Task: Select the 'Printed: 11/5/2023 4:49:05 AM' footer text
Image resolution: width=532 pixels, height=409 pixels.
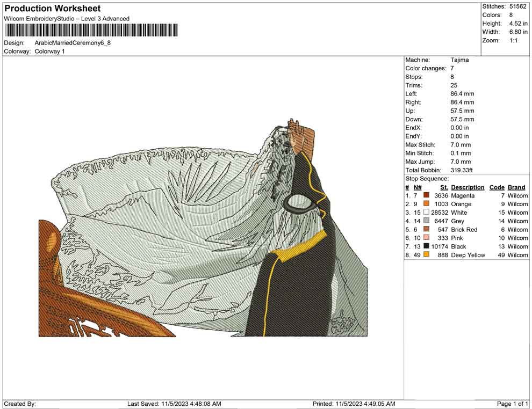Action: coord(354,404)
